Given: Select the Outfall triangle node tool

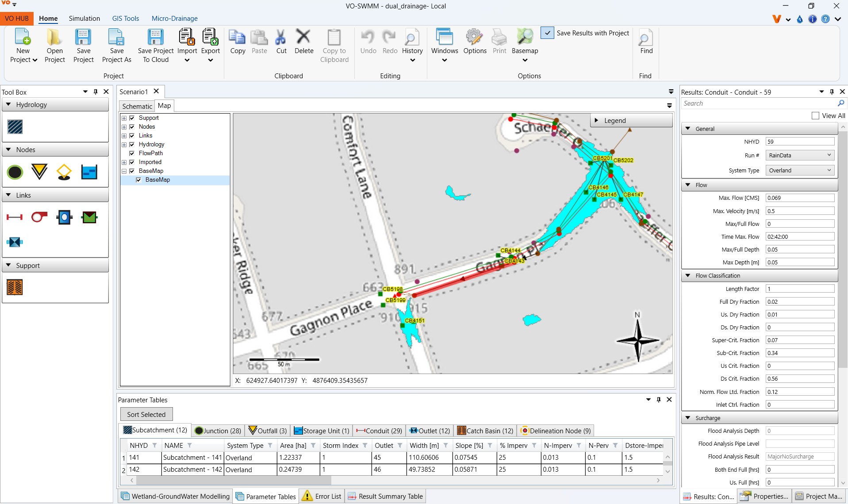Looking at the screenshot, I should (x=39, y=172).
